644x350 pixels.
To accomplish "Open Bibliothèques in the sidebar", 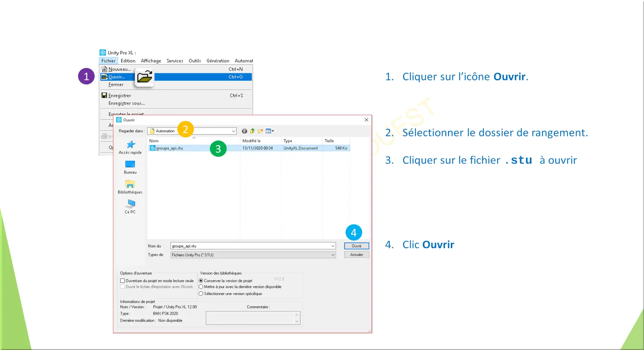I will (x=130, y=187).
